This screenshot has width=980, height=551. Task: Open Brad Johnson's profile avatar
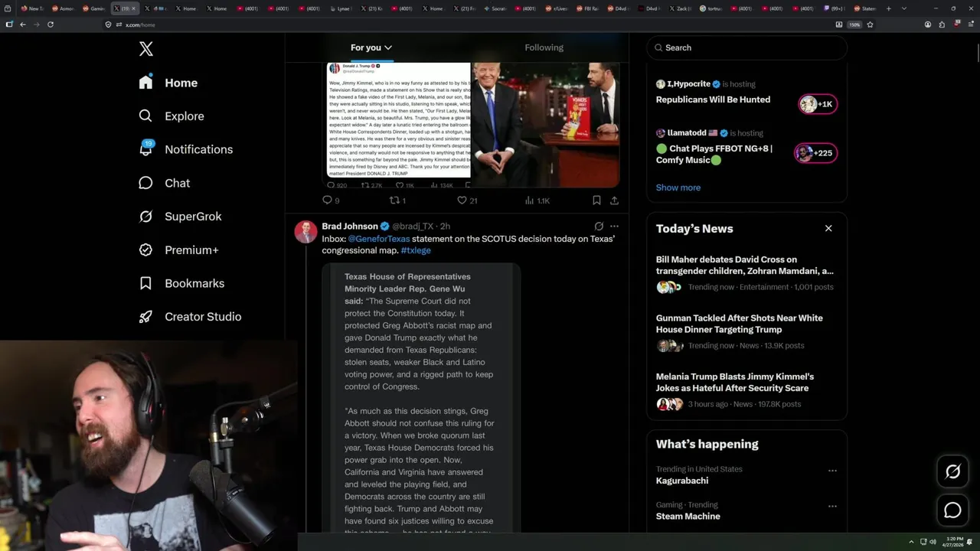pyautogui.click(x=305, y=232)
